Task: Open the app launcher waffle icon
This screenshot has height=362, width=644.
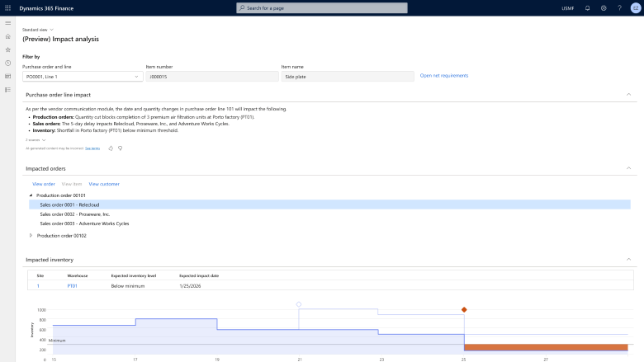Action: coord(7,7)
